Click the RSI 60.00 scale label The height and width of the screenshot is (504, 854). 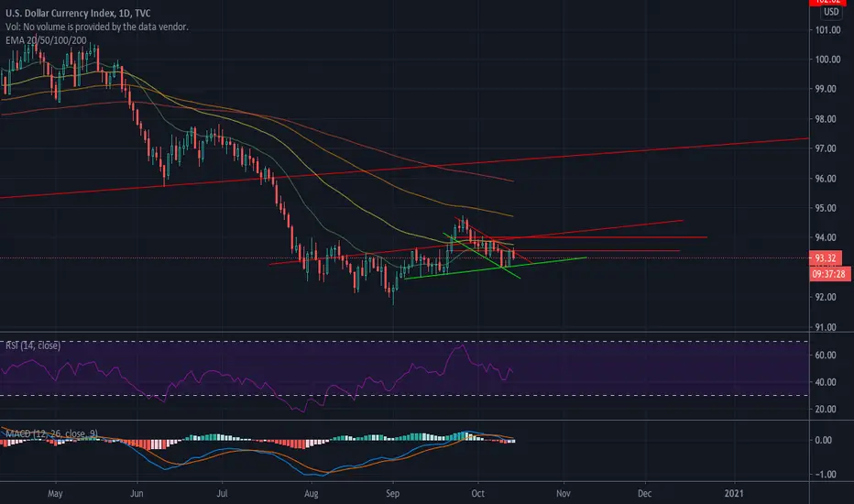pos(825,355)
